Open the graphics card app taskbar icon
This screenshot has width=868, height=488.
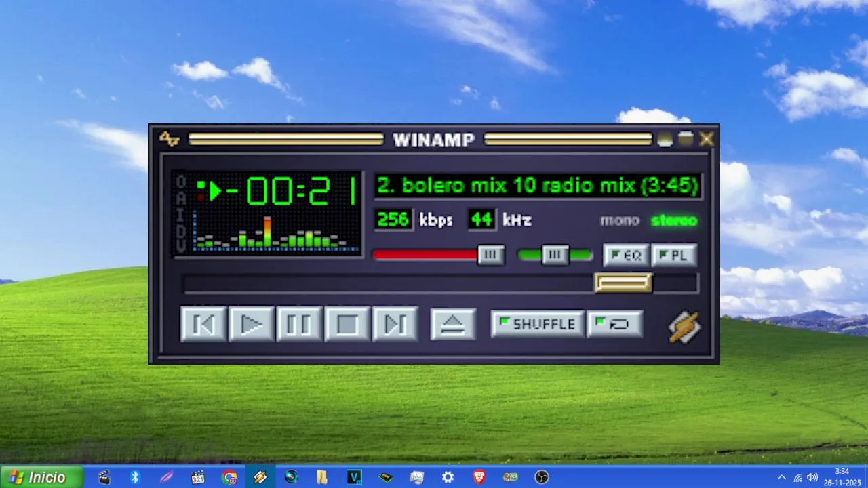point(510,477)
